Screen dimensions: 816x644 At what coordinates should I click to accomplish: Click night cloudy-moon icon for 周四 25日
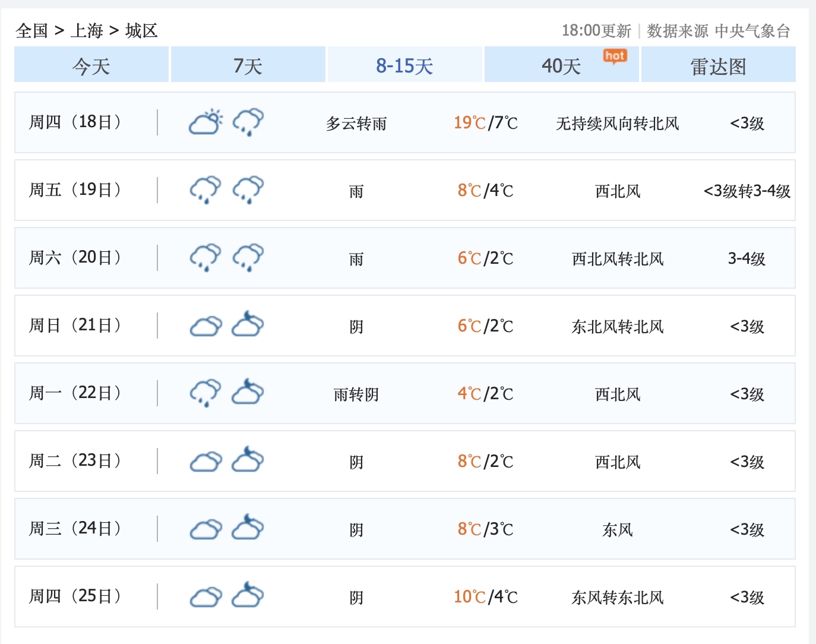pyautogui.click(x=248, y=595)
